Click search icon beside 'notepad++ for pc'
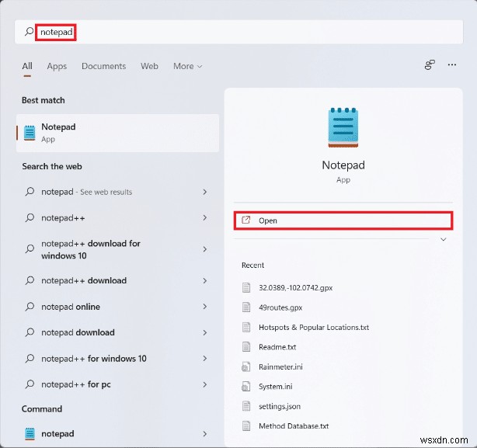Viewport: 477px width, 448px height. (x=30, y=384)
